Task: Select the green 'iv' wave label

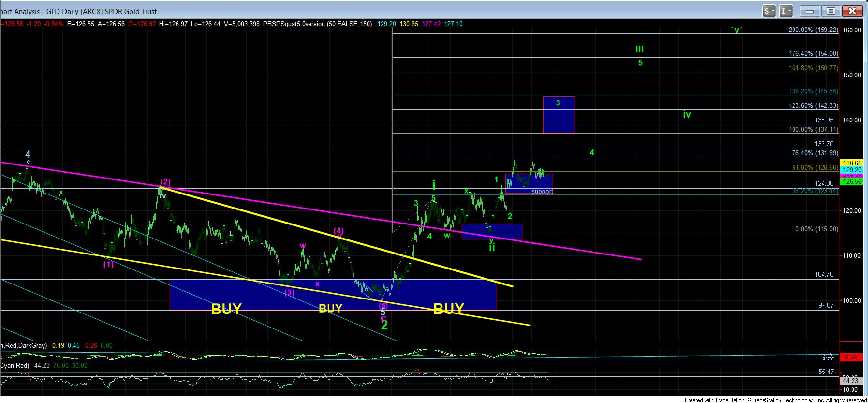Action: (687, 114)
